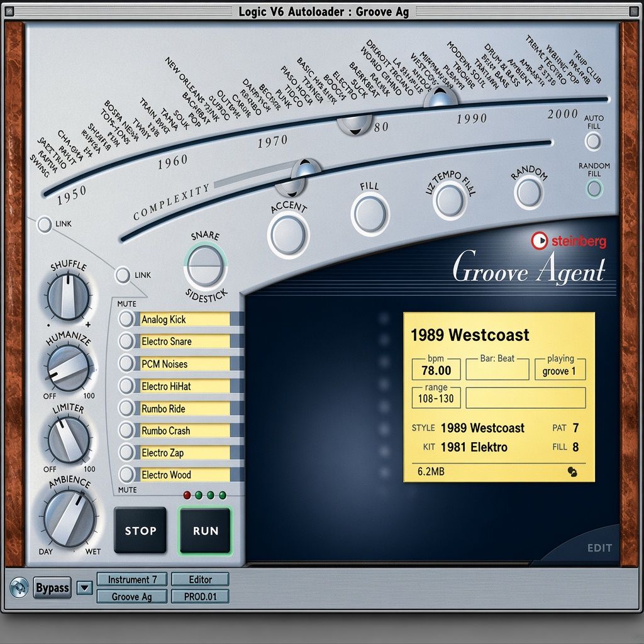Select the Rumbo Crash sound slot

[x=185, y=430]
